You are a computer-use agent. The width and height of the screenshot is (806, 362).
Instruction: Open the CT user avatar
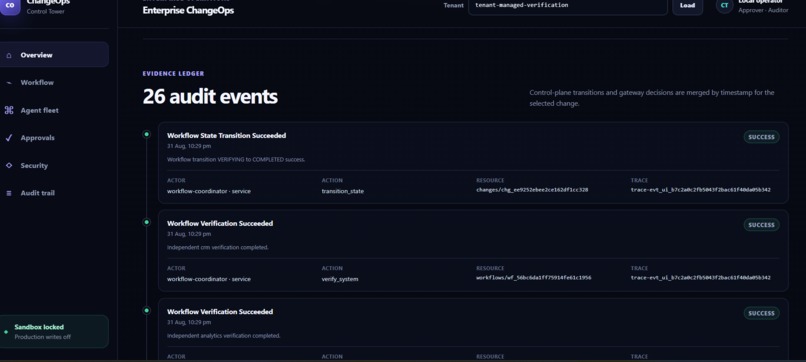724,6
